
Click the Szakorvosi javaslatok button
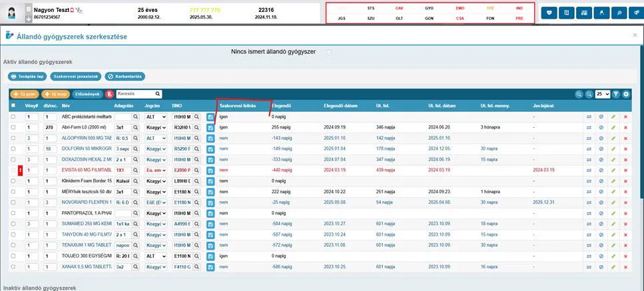click(75, 77)
